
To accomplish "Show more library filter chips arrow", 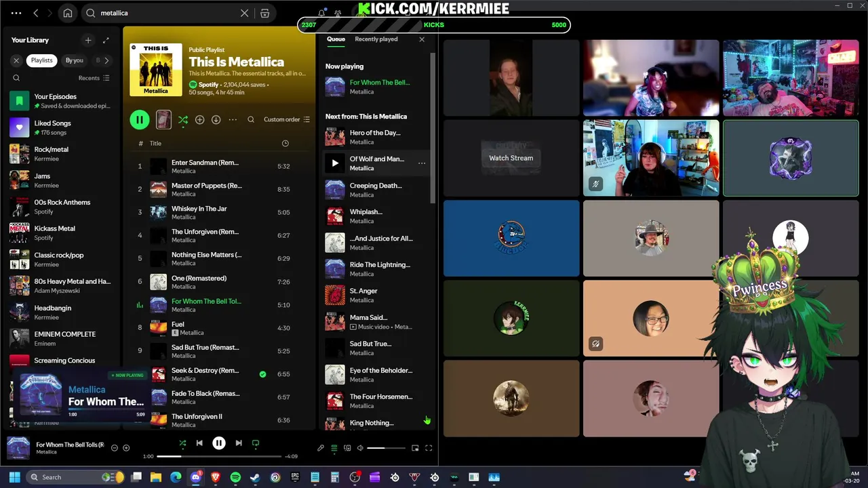I will point(106,60).
